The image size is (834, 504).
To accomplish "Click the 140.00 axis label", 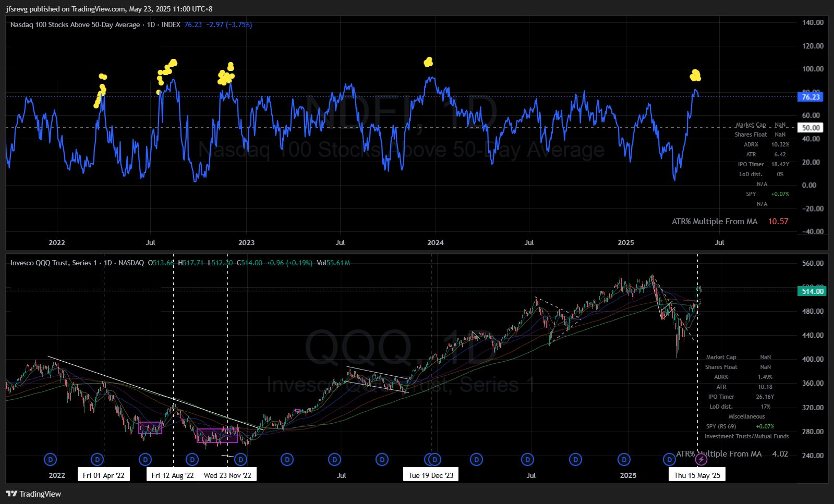I will tap(813, 22).
